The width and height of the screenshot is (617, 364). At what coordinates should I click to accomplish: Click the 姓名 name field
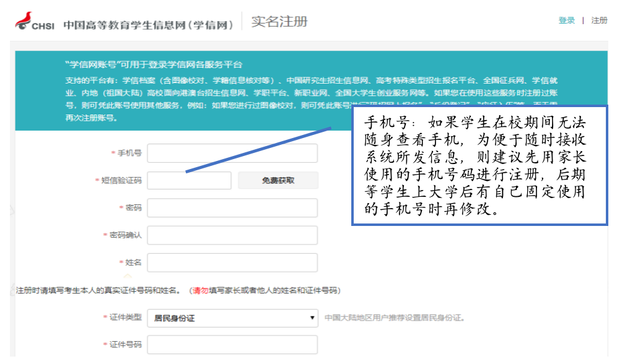[x=232, y=262]
